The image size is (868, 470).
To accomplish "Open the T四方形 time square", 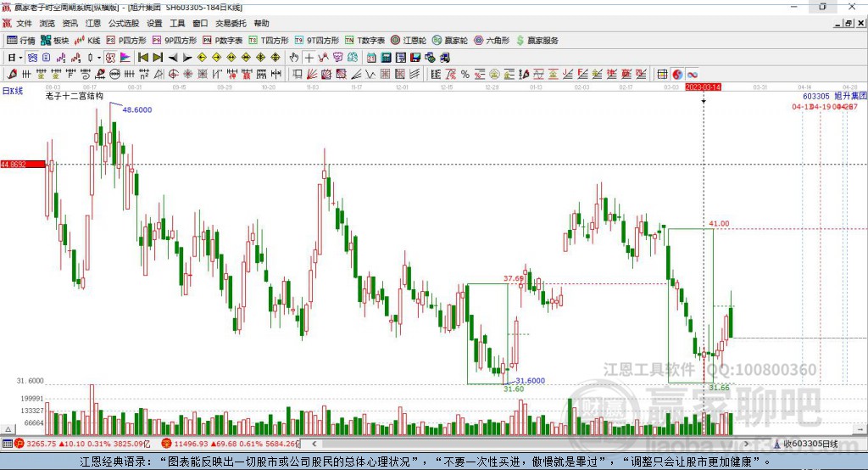I will point(269,41).
